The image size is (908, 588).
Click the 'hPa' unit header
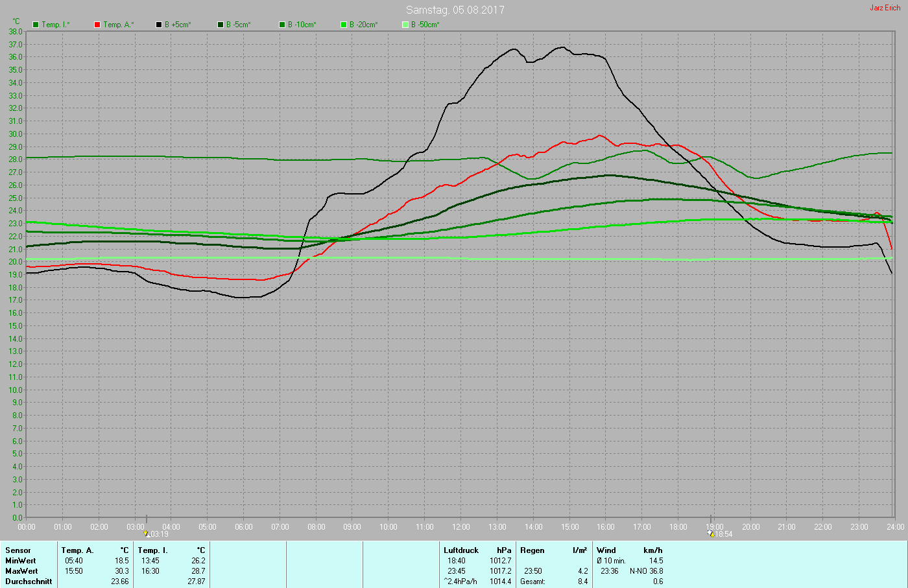(x=504, y=550)
